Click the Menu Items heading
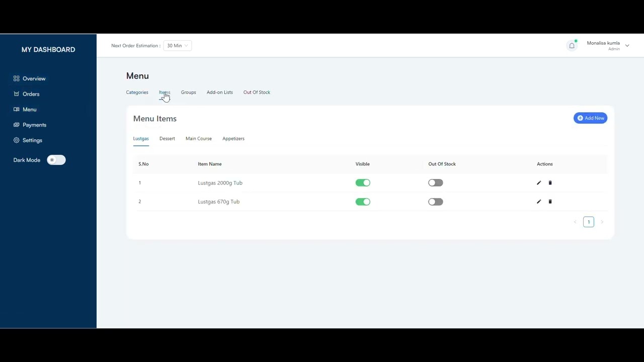 (154, 119)
